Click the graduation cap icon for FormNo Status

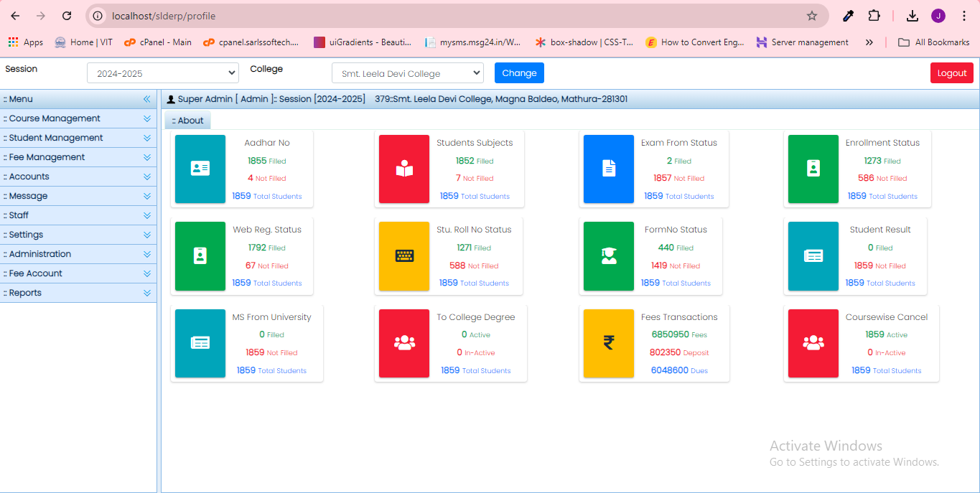tap(607, 256)
